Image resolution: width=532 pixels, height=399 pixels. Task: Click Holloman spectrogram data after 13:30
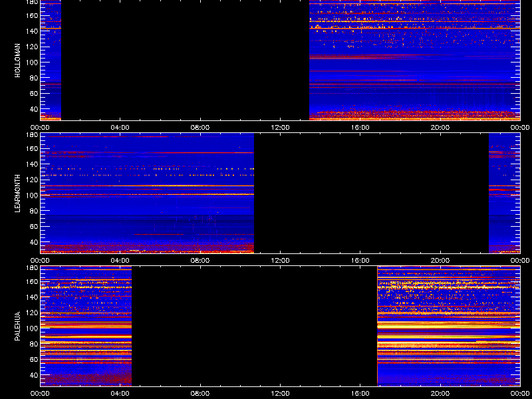click(x=414, y=60)
